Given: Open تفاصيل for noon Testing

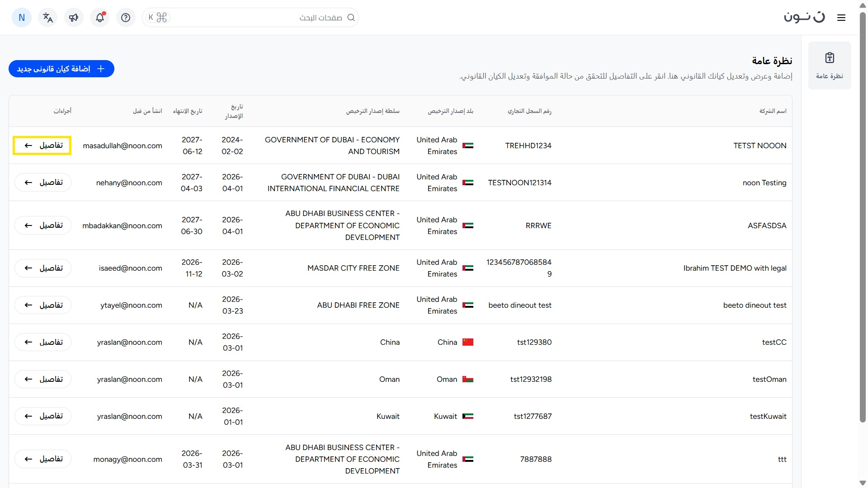Looking at the screenshot, I should (42, 183).
